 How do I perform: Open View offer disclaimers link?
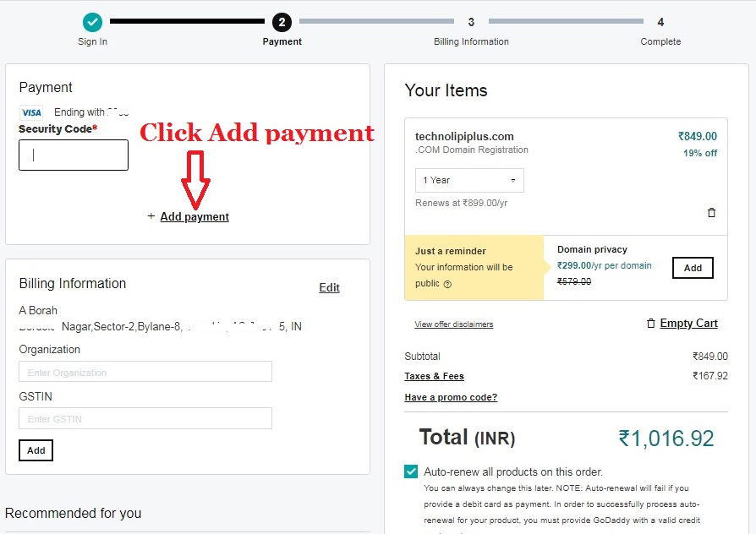[454, 324]
